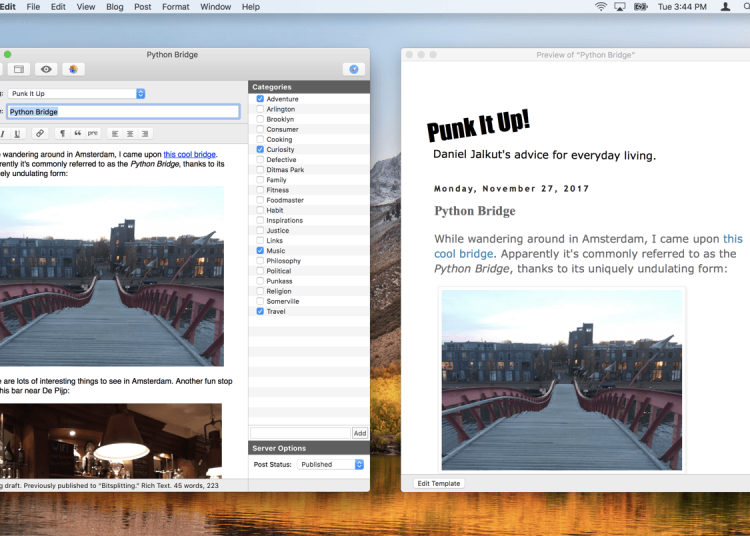Open the Format menu
Screen dimensions: 750x536
(x=175, y=7)
